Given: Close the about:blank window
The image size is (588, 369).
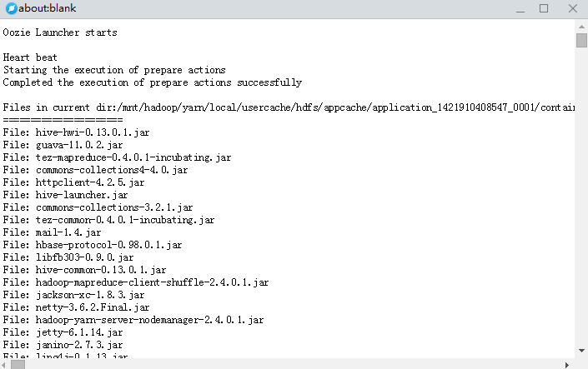Looking at the screenshot, I should click(572, 8).
